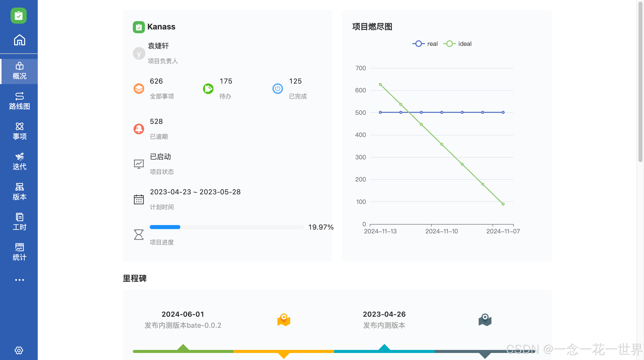Click the orange milestone map pin icon
This screenshot has width=644, height=360.
coord(284,320)
